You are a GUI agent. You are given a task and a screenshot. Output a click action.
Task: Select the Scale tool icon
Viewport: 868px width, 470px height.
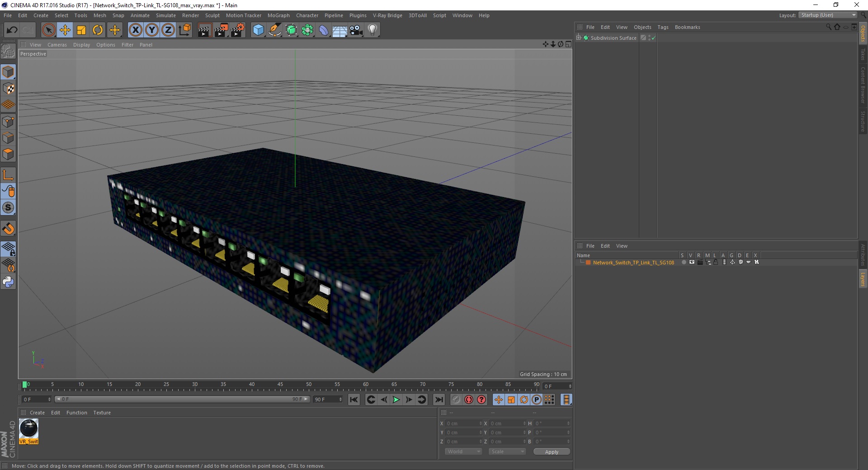tap(81, 30)
